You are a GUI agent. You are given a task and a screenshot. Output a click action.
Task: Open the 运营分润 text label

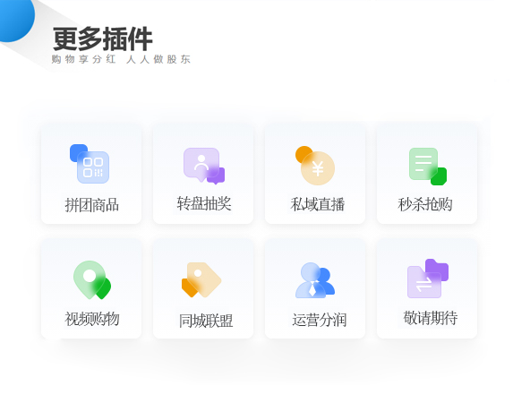pos(320,320)
